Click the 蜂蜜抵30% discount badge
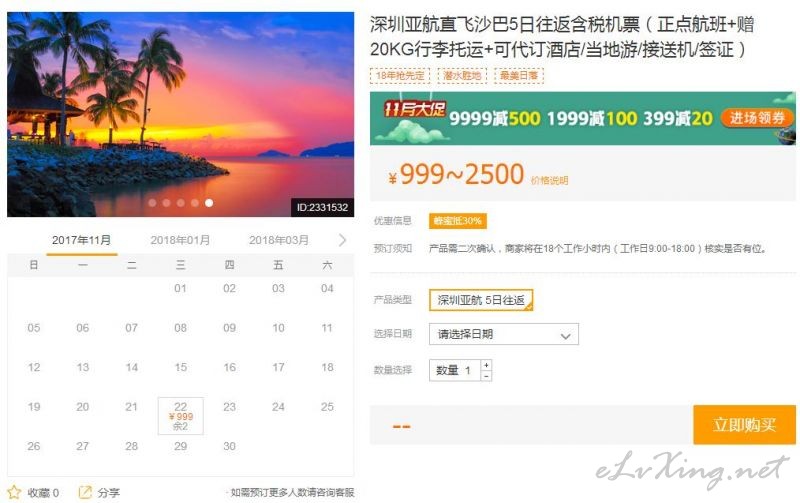The height and width of the screenshot is (503, 800). pos(458,221)
